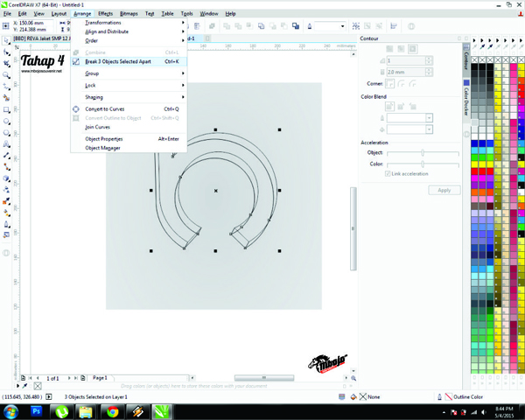This screenshot has width=525, height=420.
Task: Open the contour outline color dropdown
Action: tap(429, 116)
